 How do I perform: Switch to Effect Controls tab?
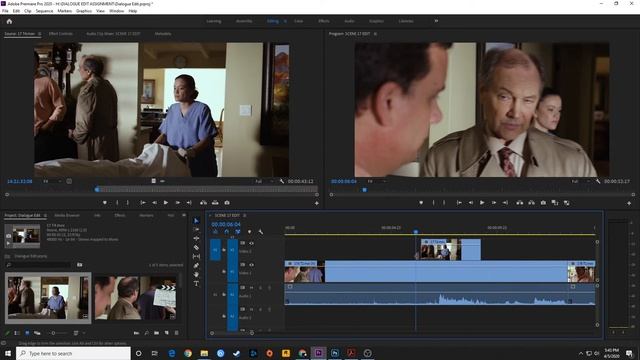point(60,34)
